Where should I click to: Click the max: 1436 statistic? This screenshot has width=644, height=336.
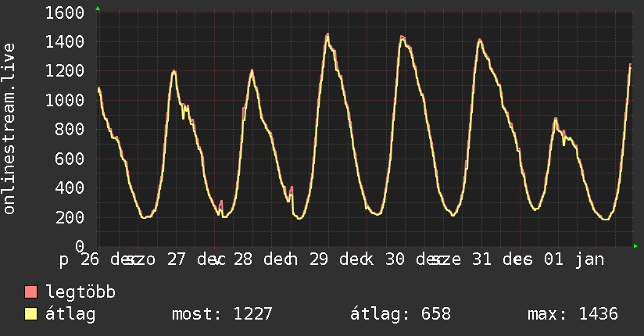(x=573, y=314)
